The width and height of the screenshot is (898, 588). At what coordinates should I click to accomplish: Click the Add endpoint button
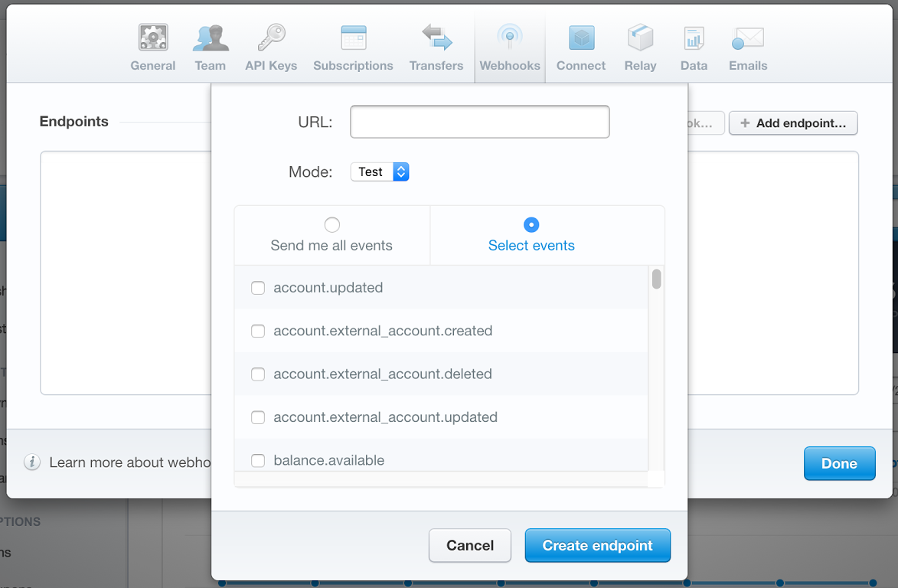pos(793,123)
